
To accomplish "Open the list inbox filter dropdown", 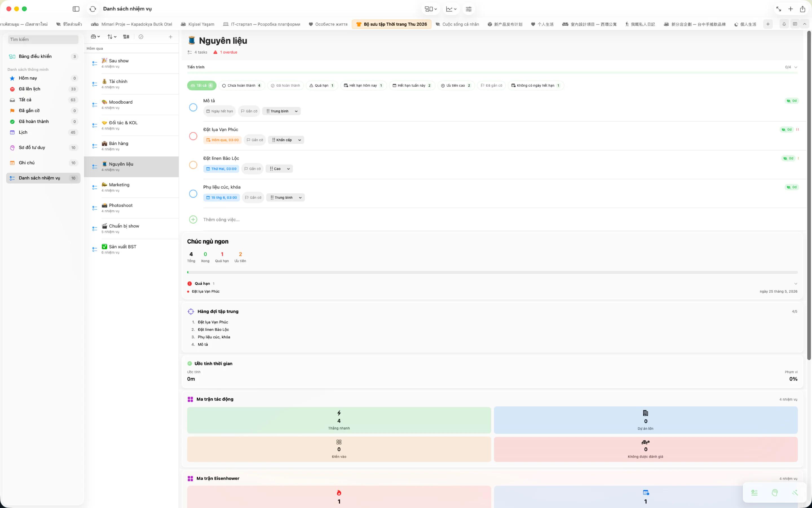I will coord(95,37).
